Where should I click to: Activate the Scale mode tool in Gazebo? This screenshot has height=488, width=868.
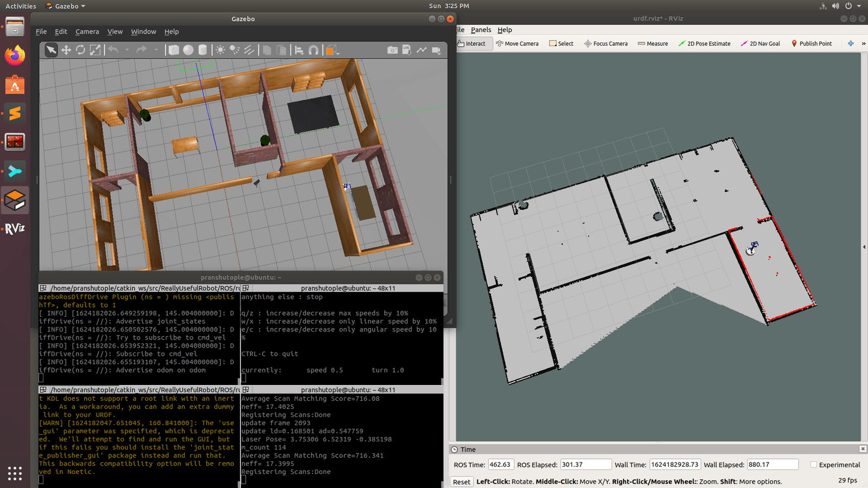click(95, 50)
